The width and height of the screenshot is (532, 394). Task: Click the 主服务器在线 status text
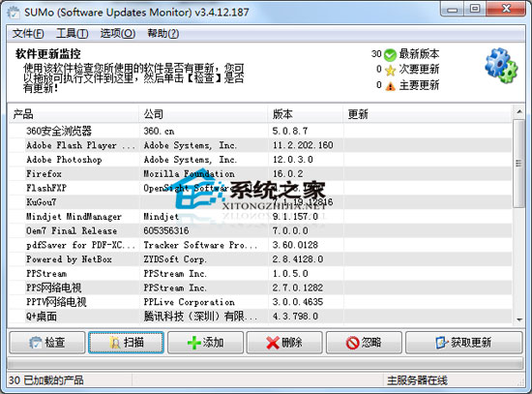tap(417, 380)
